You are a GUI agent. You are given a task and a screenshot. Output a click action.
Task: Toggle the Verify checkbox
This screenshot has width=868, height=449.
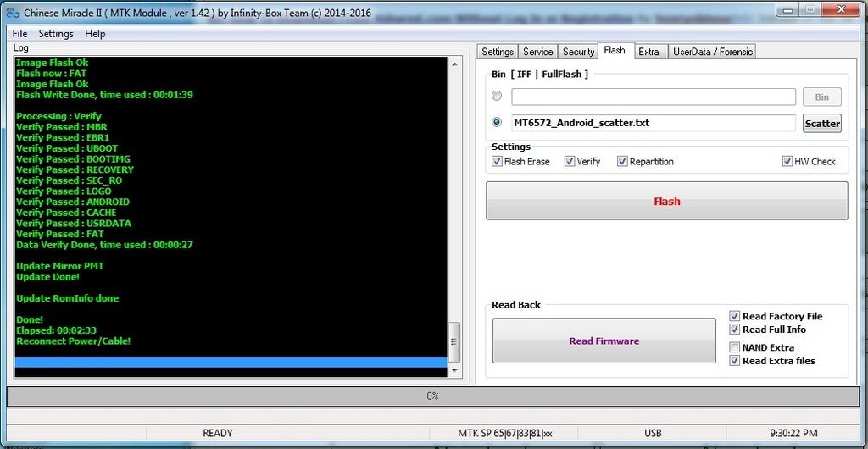pos(570,162)
